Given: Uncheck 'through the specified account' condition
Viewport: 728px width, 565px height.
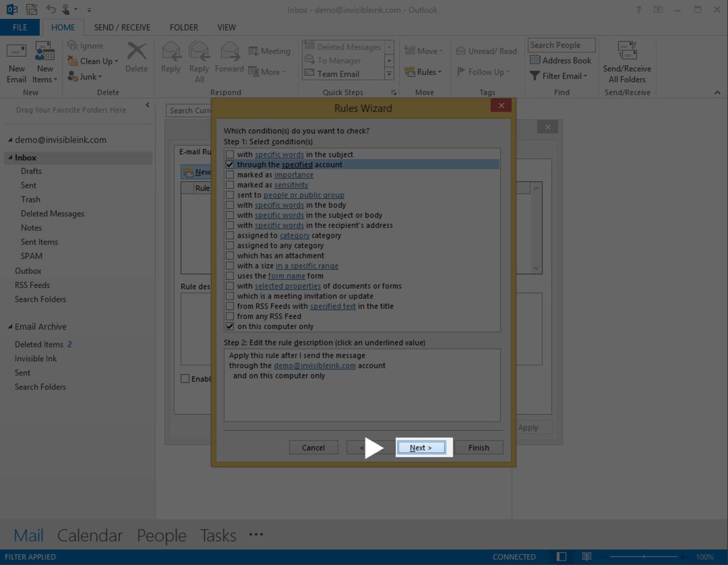Looking at the screenshot, I should [x=230, y=164].
